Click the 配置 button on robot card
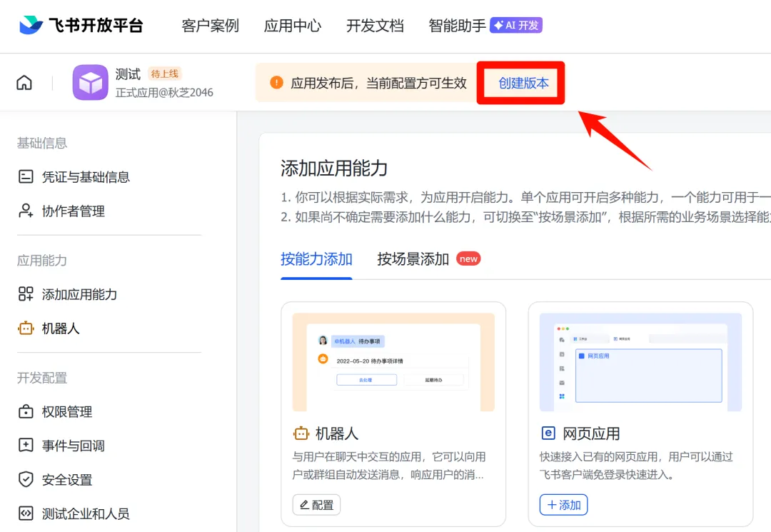The width and height of the screenshot is (771, 532). 316,505
